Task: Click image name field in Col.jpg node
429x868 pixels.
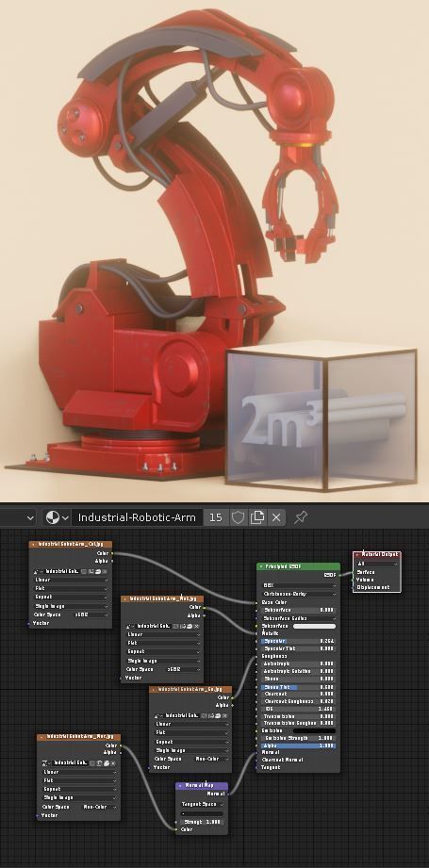Action: tap(62, 571)
